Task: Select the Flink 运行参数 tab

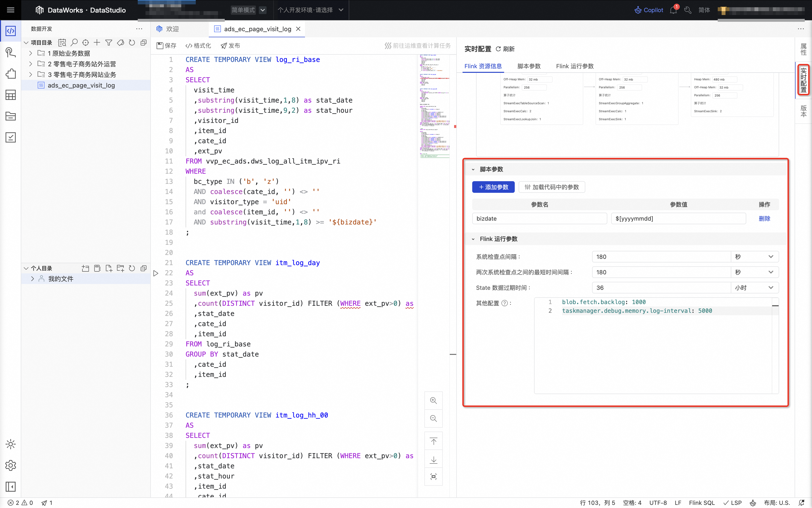Action: coord(575,66)
